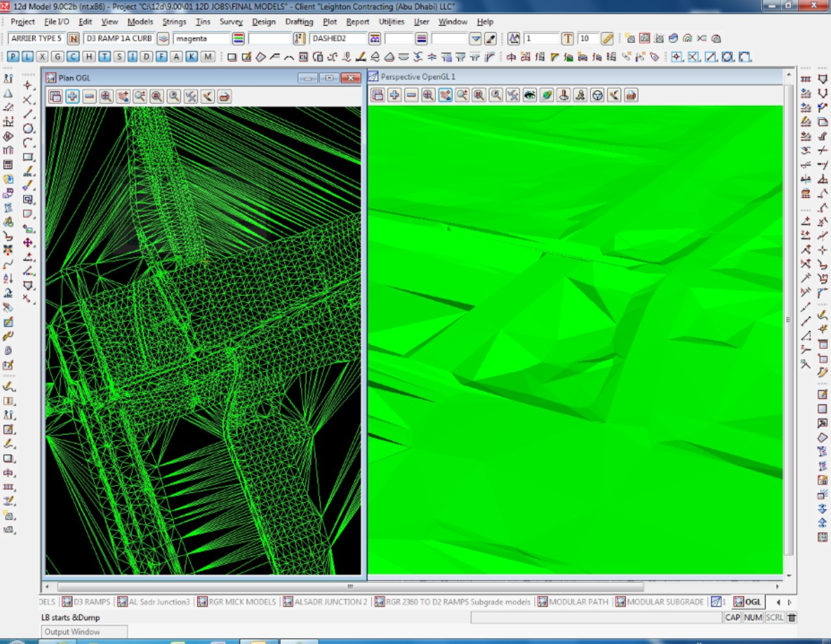
Task: Click Plan OGL zoom in plus icon
Action: pos(72,97)
